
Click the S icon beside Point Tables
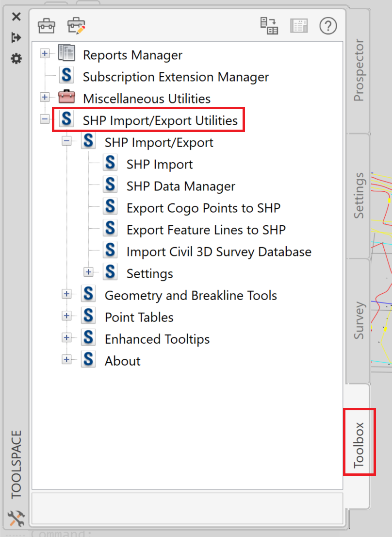[x=88, y=316]
